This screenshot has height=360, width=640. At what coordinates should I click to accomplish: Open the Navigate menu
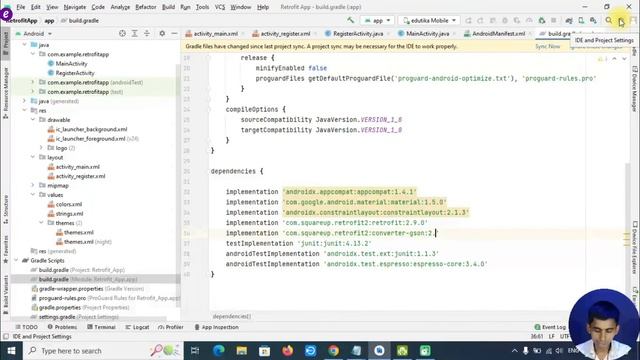pos(75,7)
